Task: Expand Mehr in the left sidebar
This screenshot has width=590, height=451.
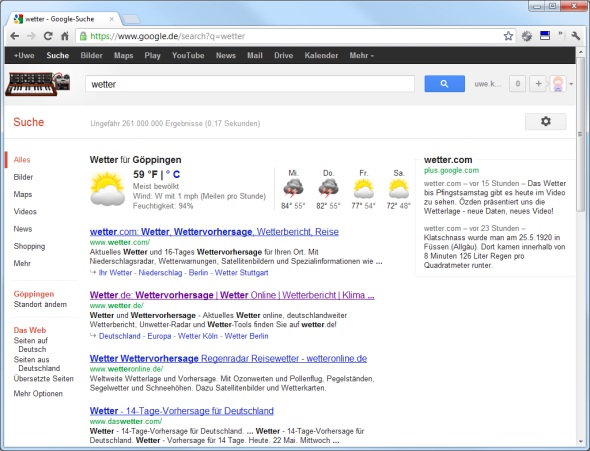Action: tap(22, 263)
